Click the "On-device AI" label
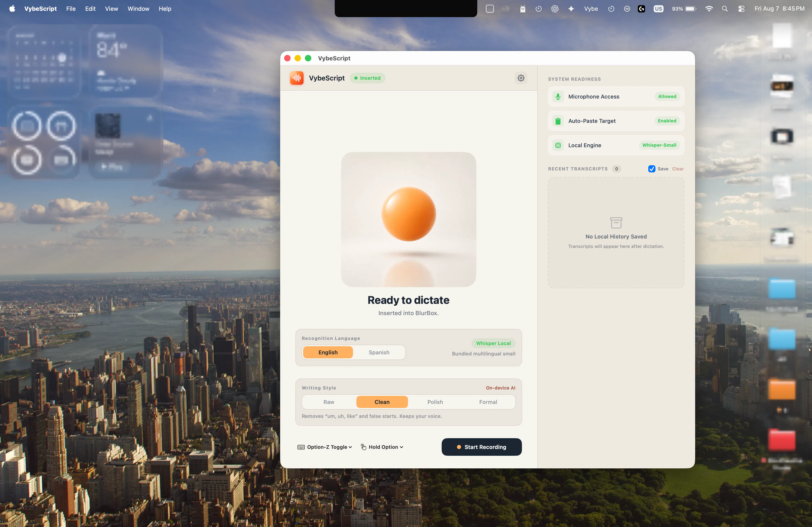This screenshot has height=527, width=812. click(501, 388)
